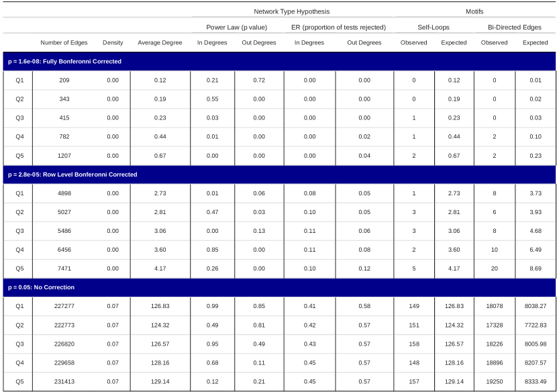Select the 'Density' column header
557x392 pixels.
click(x=113, y=43)
